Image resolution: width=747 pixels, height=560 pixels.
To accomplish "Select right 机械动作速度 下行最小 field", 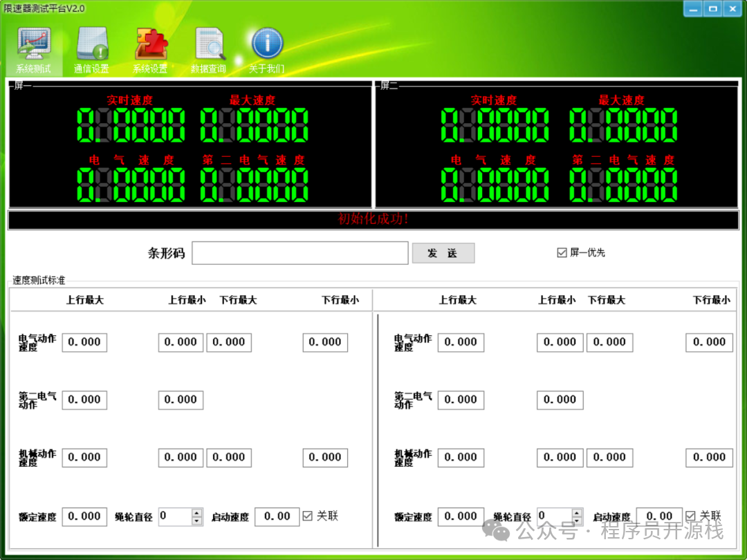I will point(709,458).
